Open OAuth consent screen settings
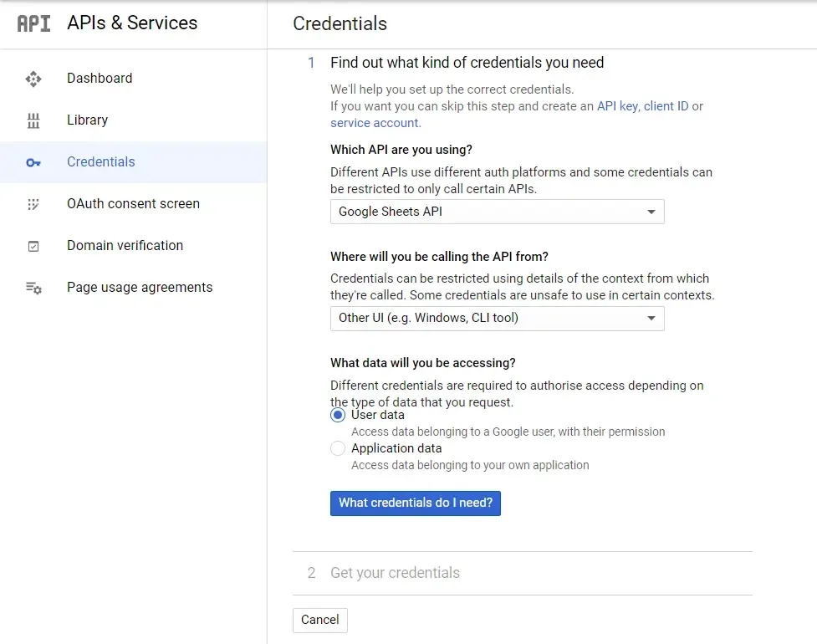This screenshot has height=644, width=817. pyautogui.click(x=134, y=203)
